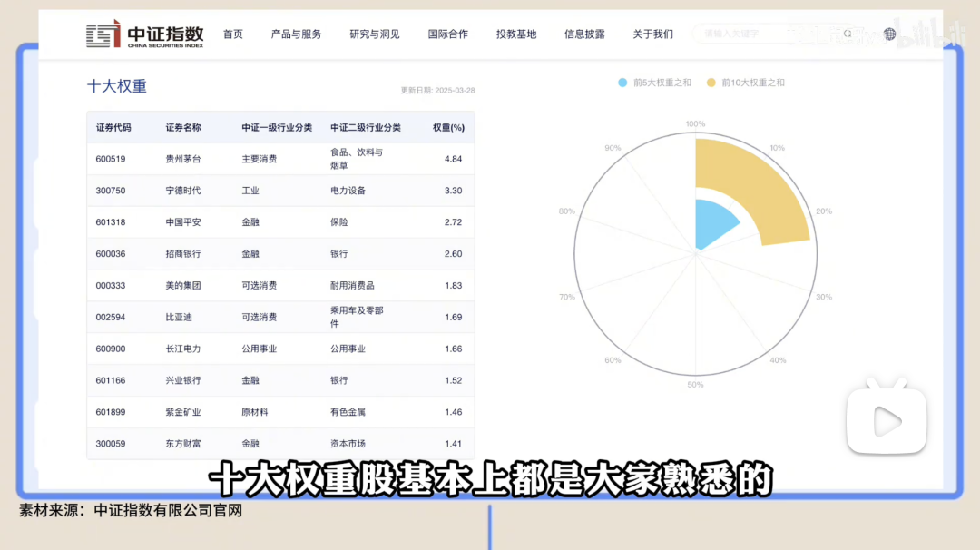This screenshot has width=980, height=550.
Task: Open the 国际合作 menu
Action: point(447,34)
